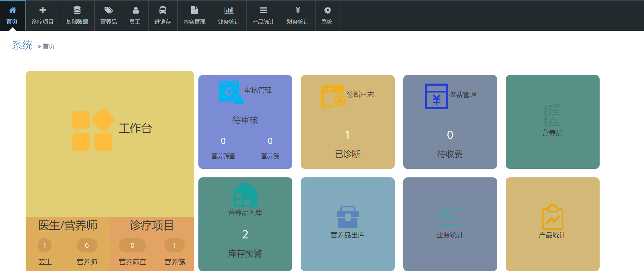This screenshot has width=644, height=278.
Task: Click the 诊断日志 window-gear icon
Action: coord(334,96)
